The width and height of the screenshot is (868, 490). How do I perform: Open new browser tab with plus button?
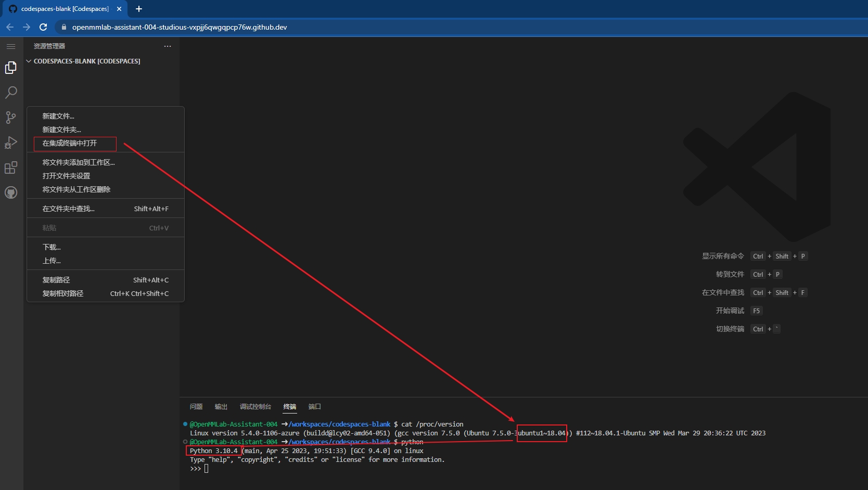click(139, 9)
